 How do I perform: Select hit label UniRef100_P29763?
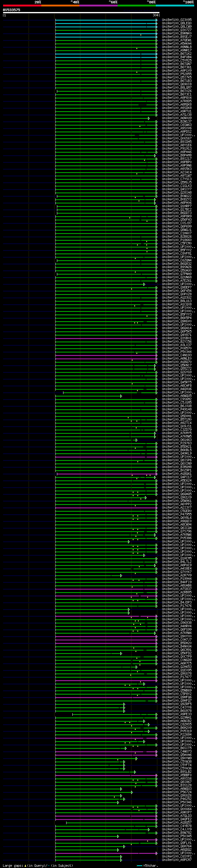click(x=176, y=443)
